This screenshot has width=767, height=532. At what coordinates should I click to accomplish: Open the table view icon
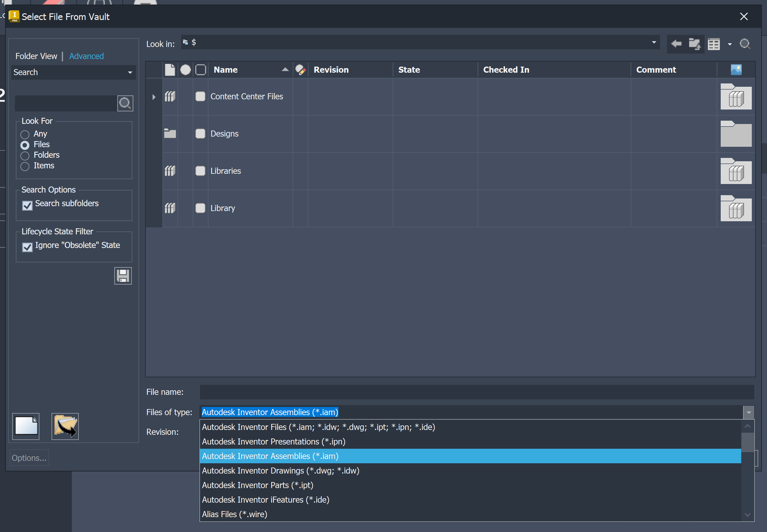714,44
